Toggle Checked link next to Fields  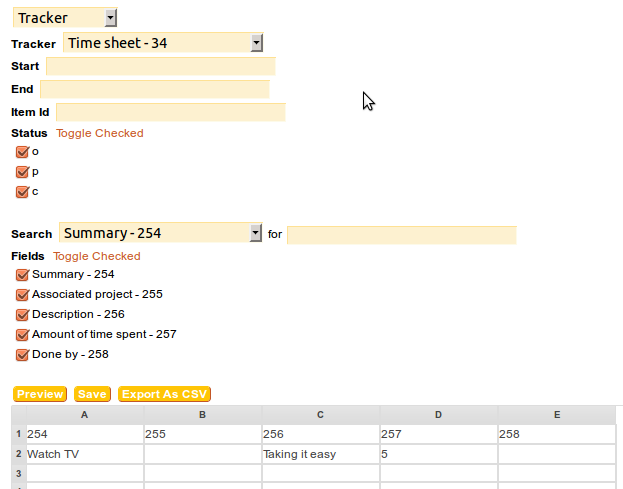[97, 256]
